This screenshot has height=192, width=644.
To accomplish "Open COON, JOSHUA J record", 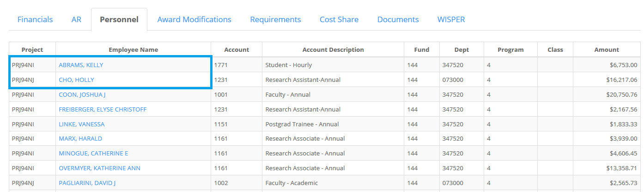I will (82, 94).
